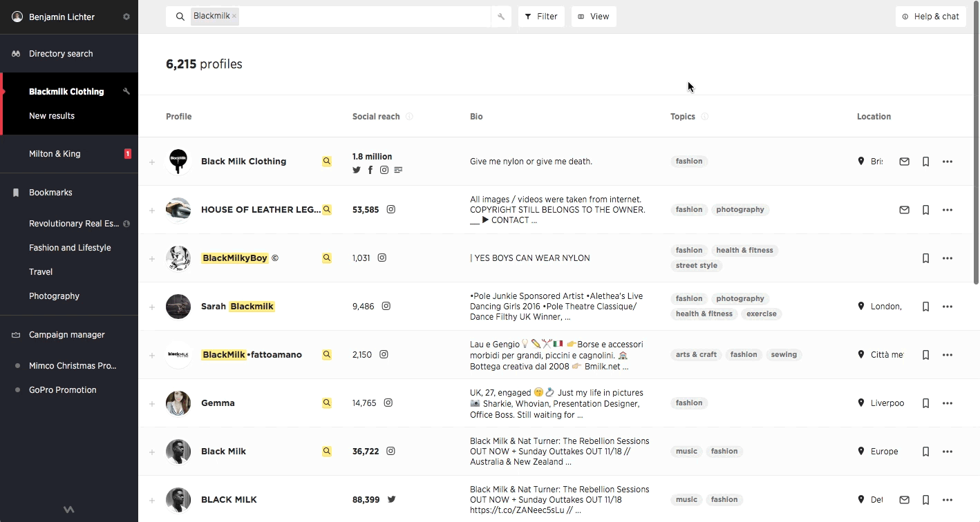This screenshot has width=980, height=522.
Task: Open more options for Gemma
Action: point(948,403)
